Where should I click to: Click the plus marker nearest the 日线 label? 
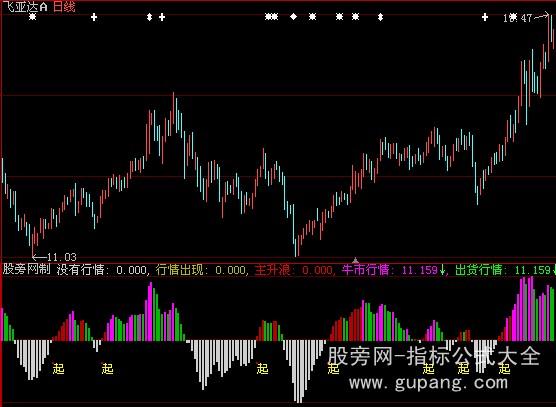pyautogui.click(x=94, y=17)
